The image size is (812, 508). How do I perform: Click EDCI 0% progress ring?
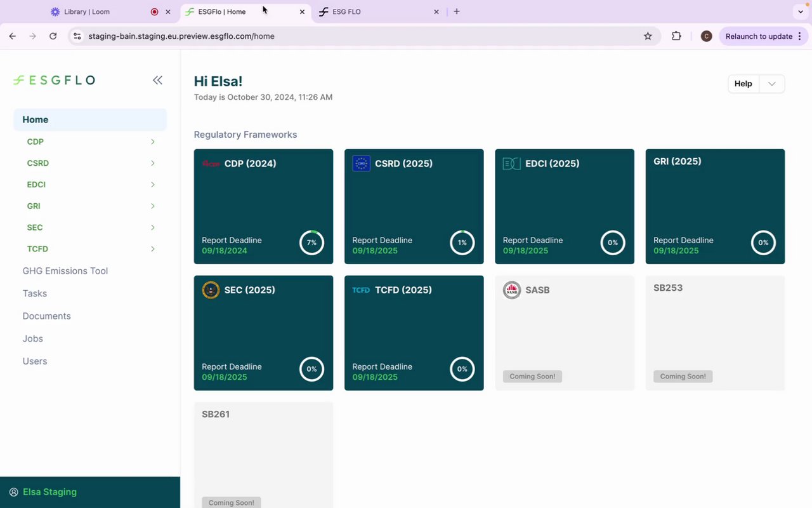[x=613, y=243]
